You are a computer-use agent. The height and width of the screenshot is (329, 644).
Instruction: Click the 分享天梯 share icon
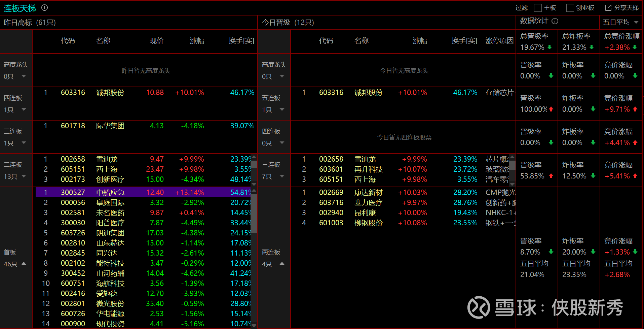pos(608,8)
